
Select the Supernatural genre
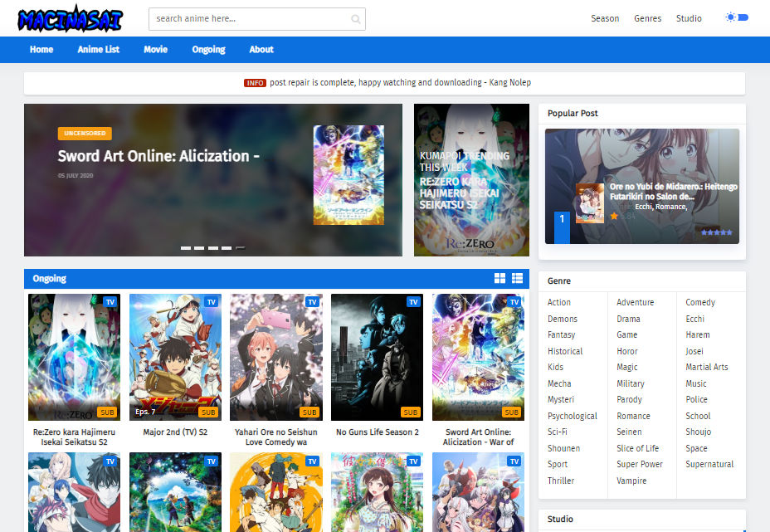709,464
